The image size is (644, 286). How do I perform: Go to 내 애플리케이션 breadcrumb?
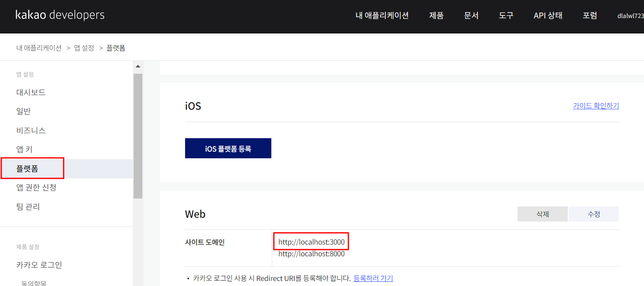39,48
